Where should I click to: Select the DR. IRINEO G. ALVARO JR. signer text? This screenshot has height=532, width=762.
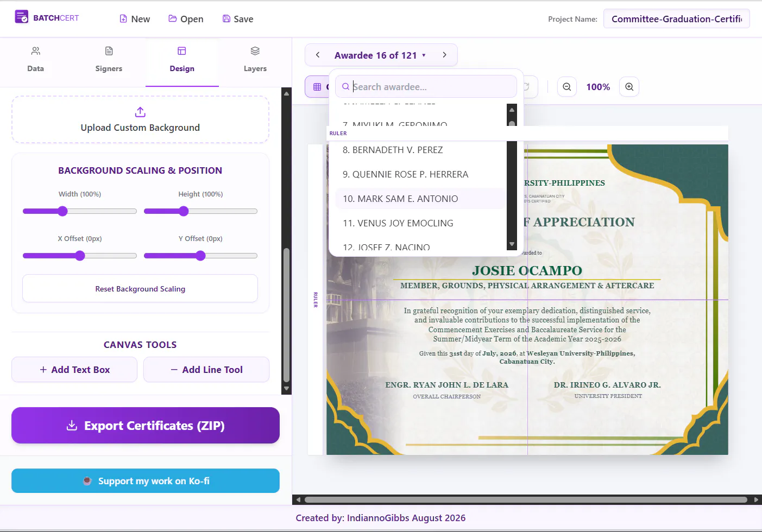click(x=607, y=385)
